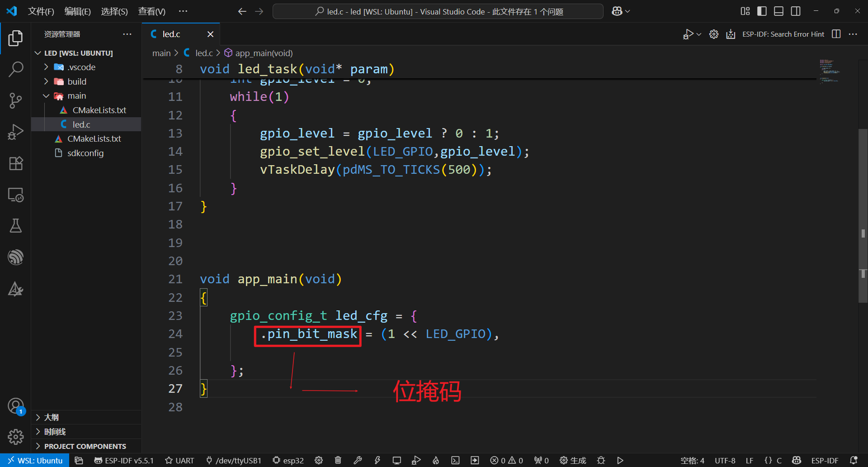The height and width of the screenshot is (467, 868).
Task: Open the Remote Explorer view
Action: pos(15,195)
